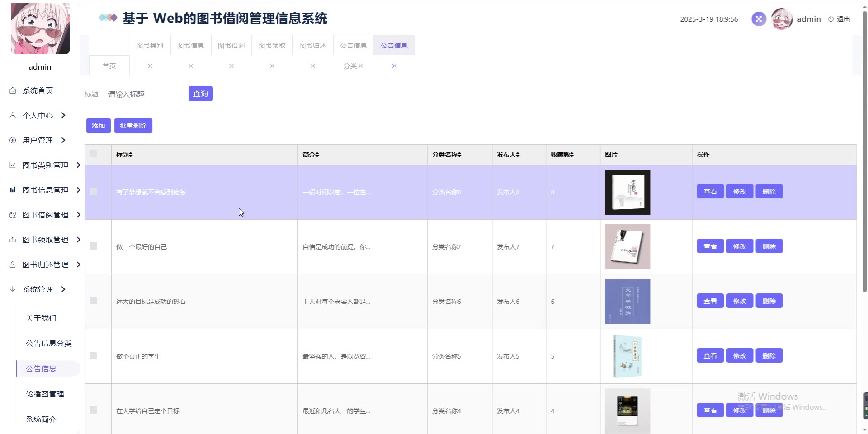Click the 批量删除 batch delete button
Image resolution: width=868 pixels, height=434 pixels.
[133, 126]
